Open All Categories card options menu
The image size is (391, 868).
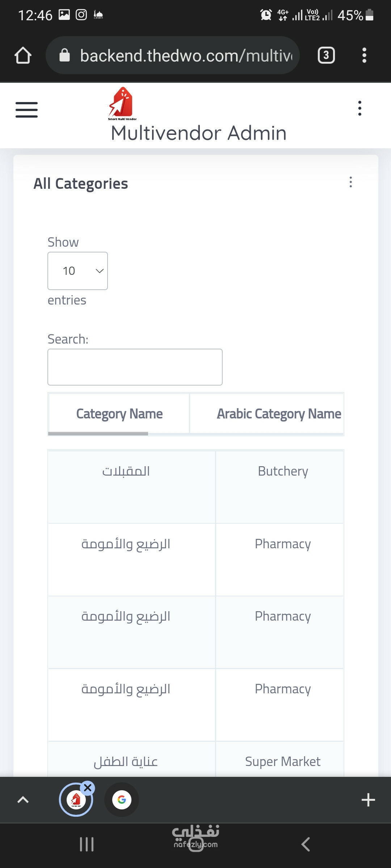pyautogui.click(x=350, y=182)
